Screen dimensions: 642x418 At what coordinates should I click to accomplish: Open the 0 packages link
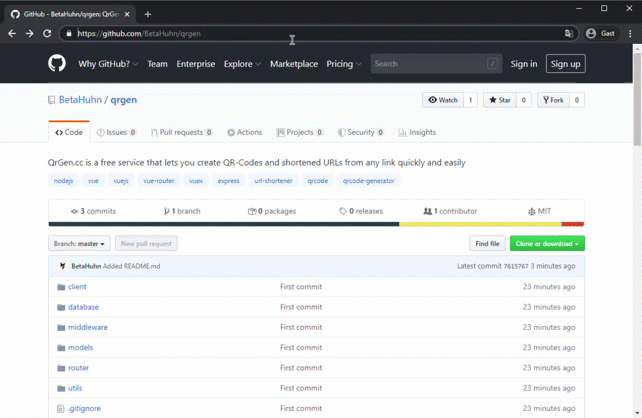[272, 211]
